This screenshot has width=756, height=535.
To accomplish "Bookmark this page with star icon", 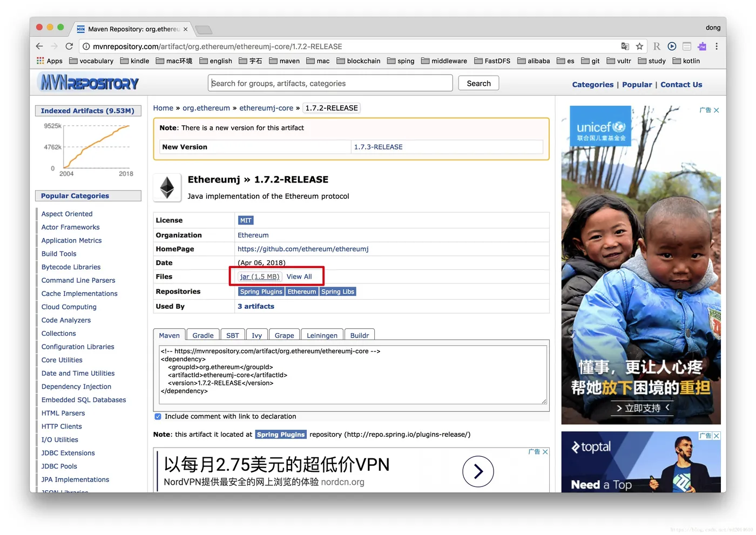I will (639, 46).
